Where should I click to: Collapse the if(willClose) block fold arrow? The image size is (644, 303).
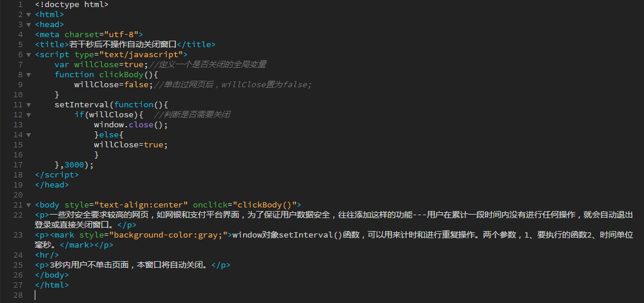click(28, 115)
